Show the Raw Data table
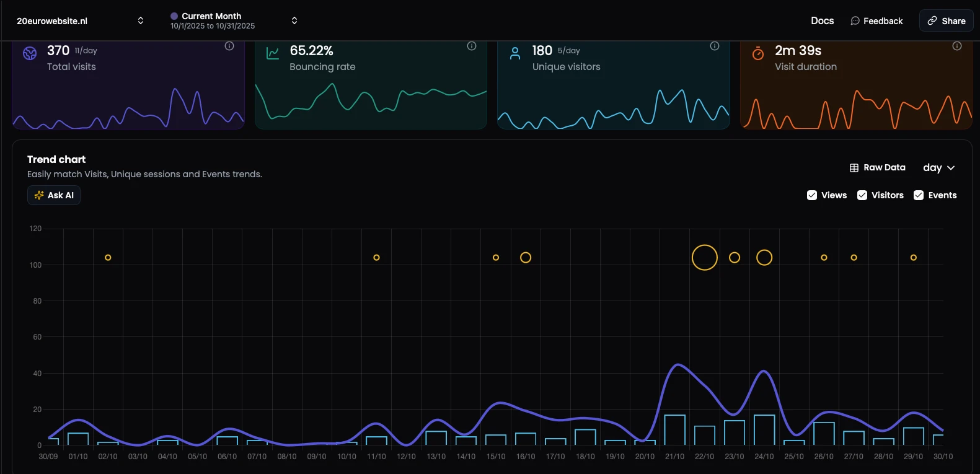Viewport: 980px width, 474px height. point(877,168)
